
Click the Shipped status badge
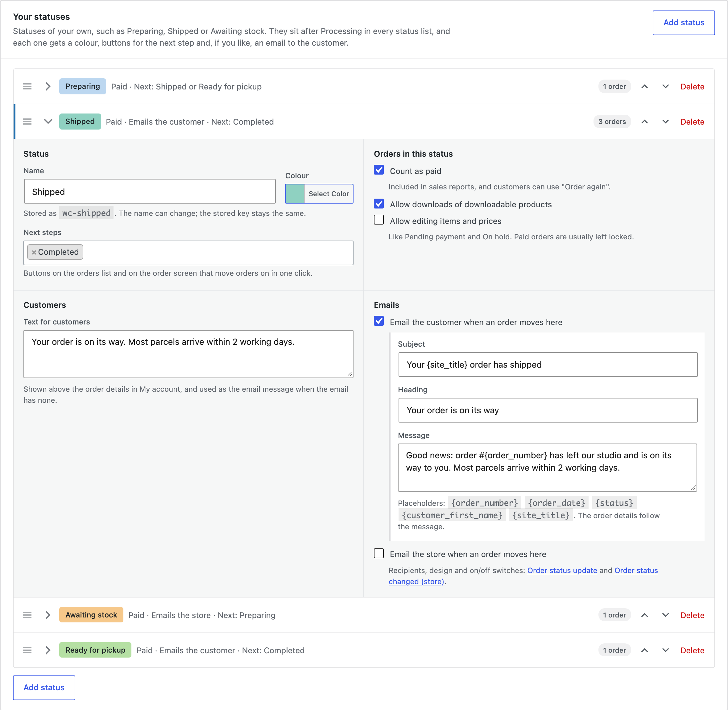pos(80,122)
